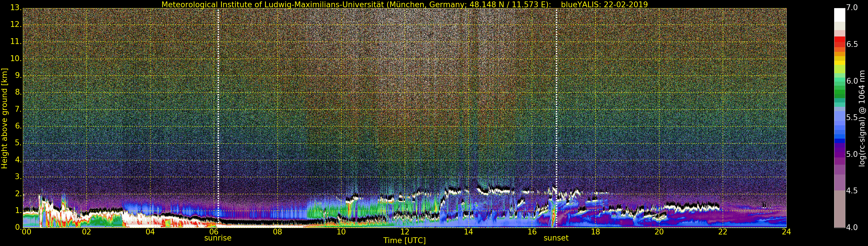This screenshot has width=868, height=246.
Task: Click time tick label '06'
Action: click(x=214, y=232)
